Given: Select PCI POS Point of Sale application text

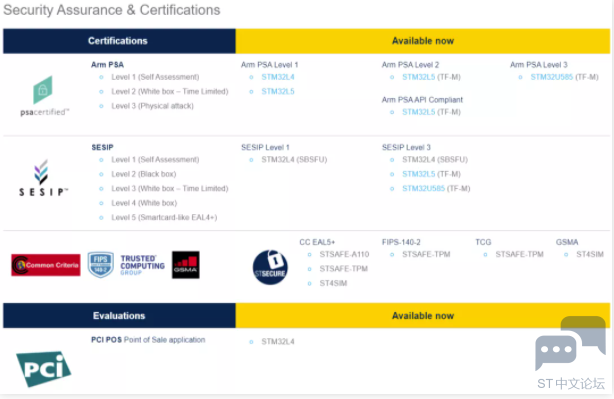Looking at the screenshot, I should (148, 340).
